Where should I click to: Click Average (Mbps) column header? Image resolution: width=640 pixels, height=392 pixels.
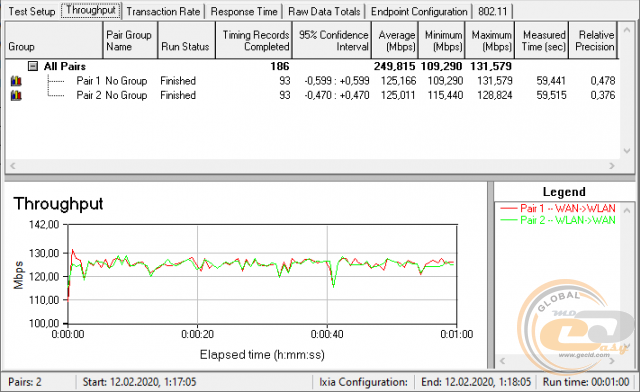394,40
